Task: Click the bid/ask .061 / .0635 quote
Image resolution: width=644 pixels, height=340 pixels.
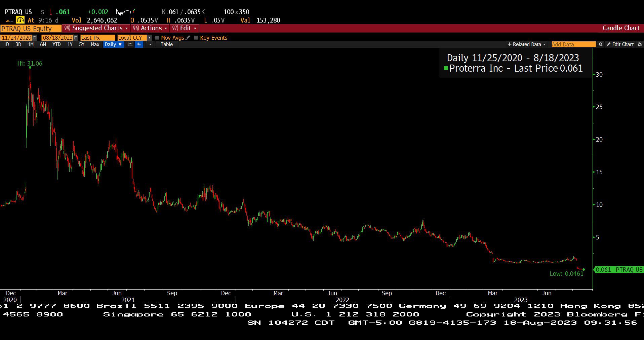Action: pos(183,12)
